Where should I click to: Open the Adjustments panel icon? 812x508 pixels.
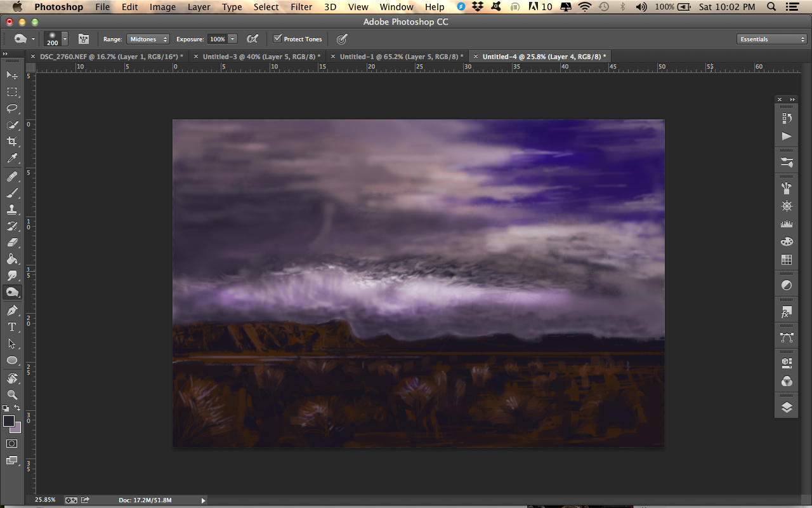[x=787, y=286]
